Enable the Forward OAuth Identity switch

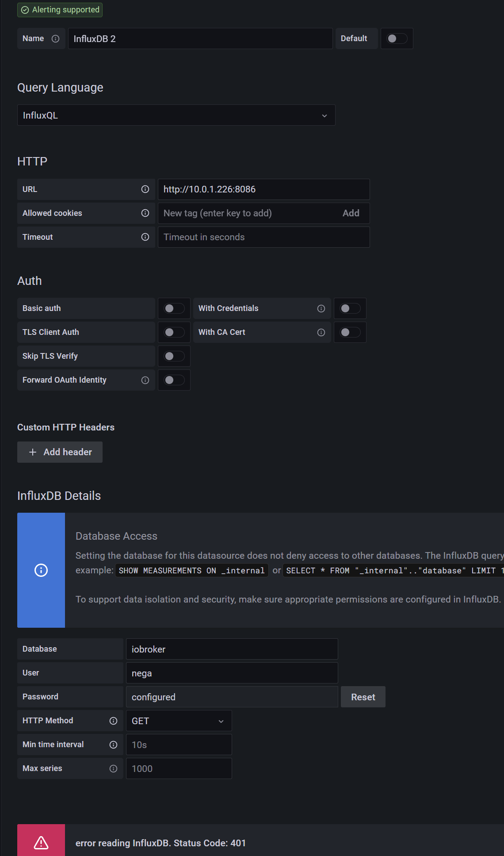click(174, 380)
